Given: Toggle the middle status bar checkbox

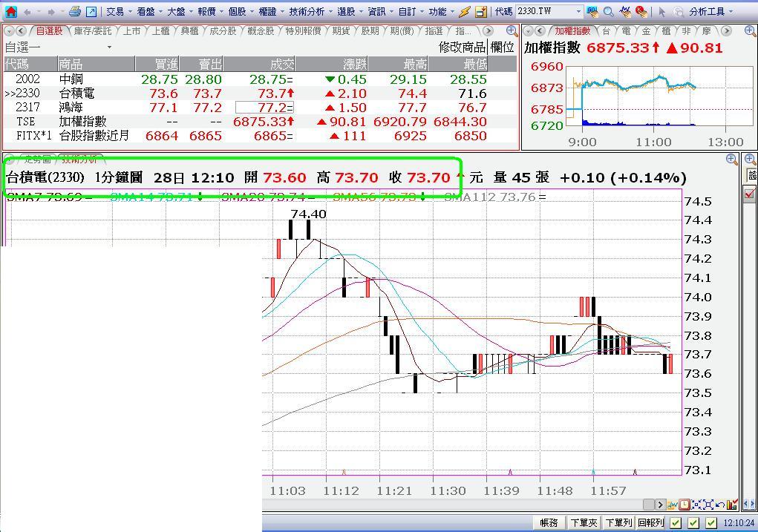Looking at the screenshot, I should pos(693,523).
